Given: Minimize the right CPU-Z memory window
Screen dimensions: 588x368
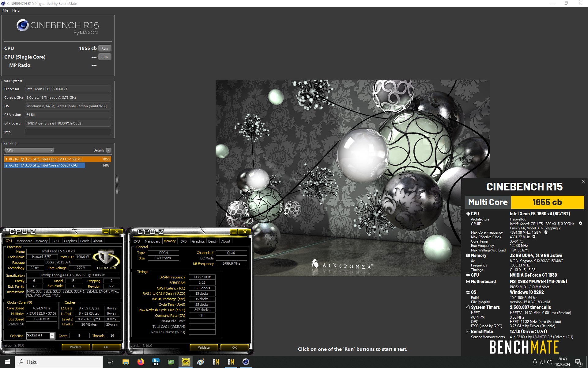Looking at the screenshot, I should pos(234,232).
